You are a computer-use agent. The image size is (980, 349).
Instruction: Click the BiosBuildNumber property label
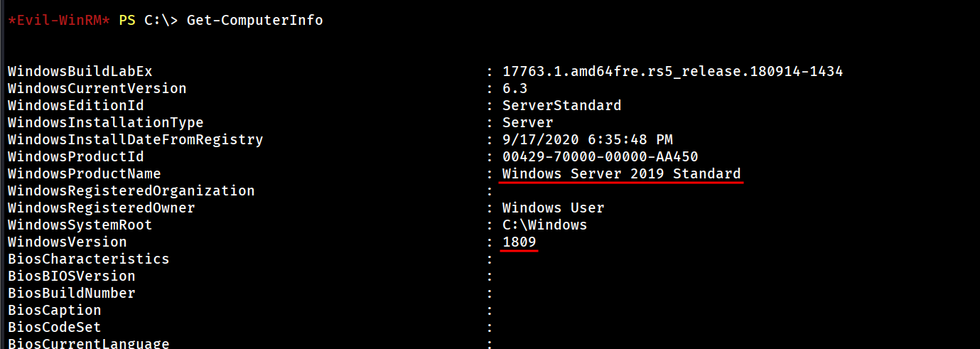(71, 294)
